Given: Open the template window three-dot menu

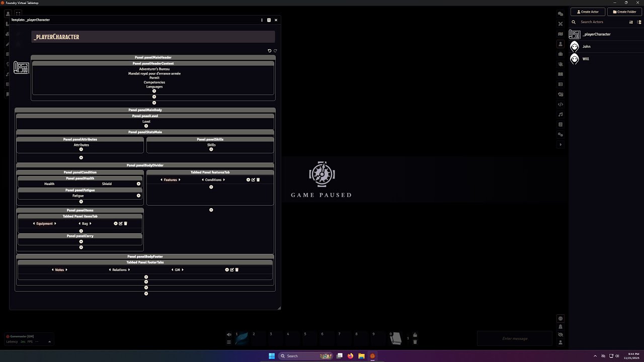Looking at the screenshot, I should point(262,20).
